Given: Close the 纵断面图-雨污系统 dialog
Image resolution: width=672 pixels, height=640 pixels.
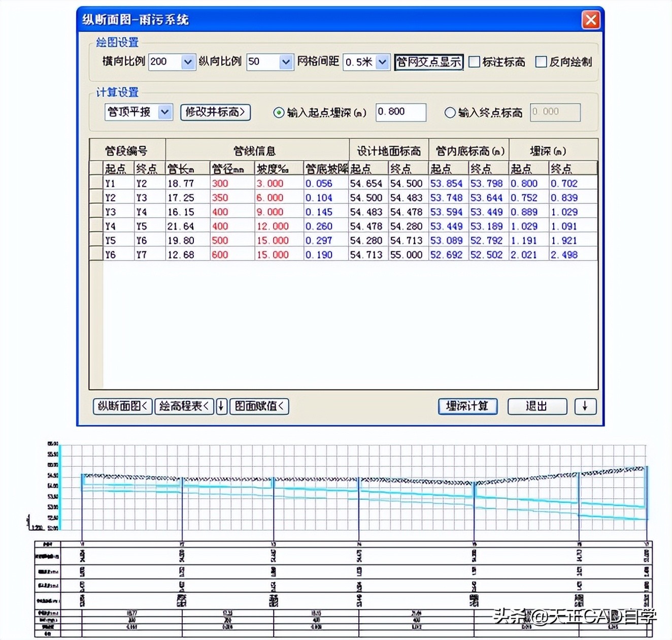Looking at the screenshot, I should 590,20.
